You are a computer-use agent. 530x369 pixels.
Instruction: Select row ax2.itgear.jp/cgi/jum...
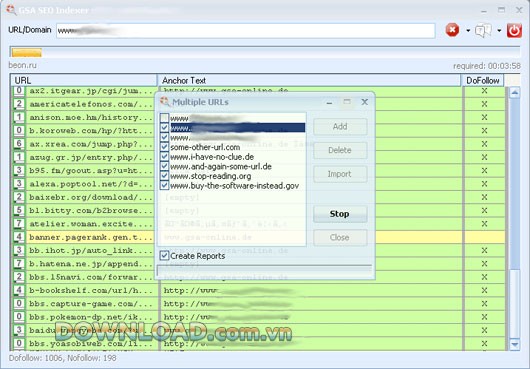click(258, 91)
